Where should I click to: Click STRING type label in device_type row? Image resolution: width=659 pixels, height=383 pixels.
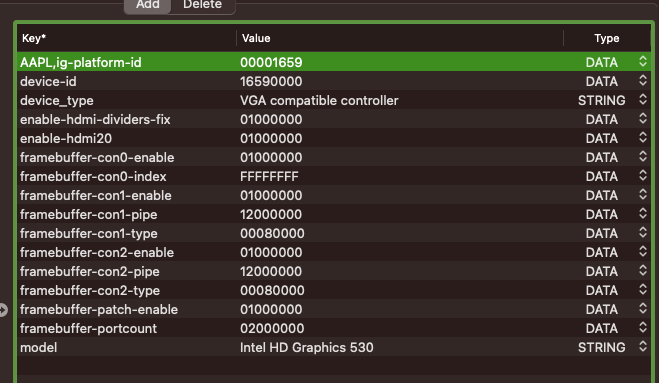tap(601, 101)
